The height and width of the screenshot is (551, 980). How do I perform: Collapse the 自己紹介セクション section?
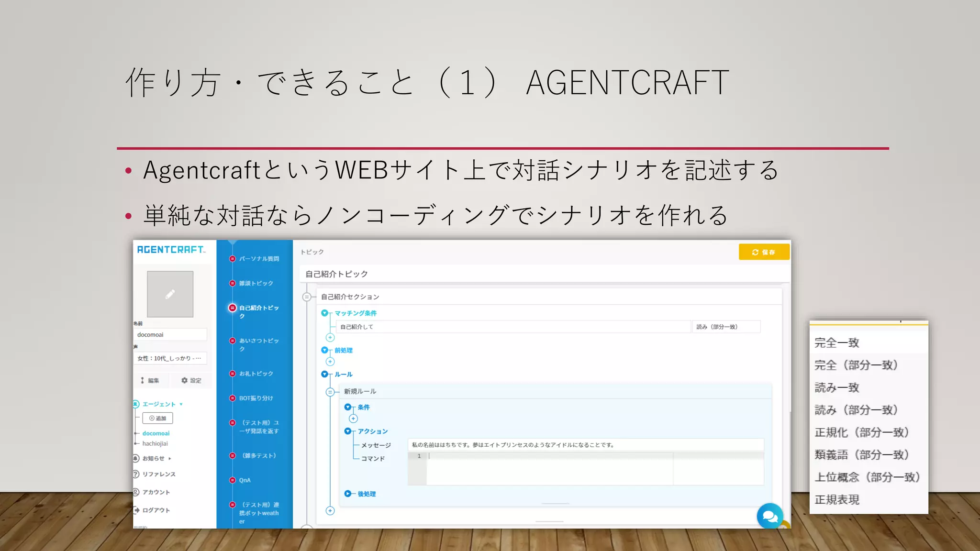click(x=307, y=297)
